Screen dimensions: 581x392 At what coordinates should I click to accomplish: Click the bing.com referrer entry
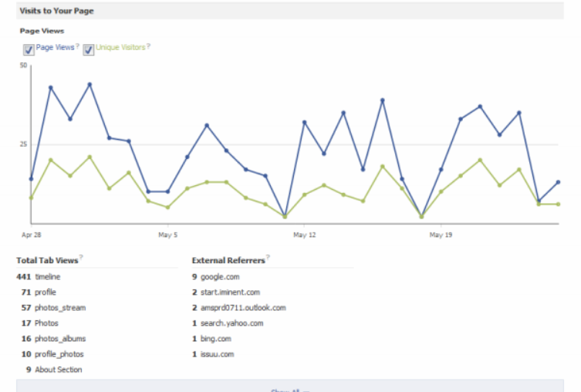click(x=215, y=339)
